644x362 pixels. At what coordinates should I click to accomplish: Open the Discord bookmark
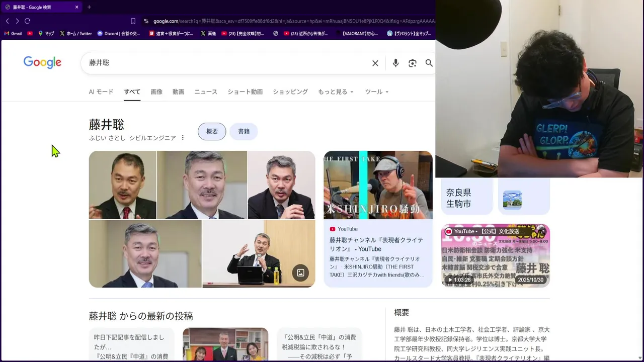(119, 34)
